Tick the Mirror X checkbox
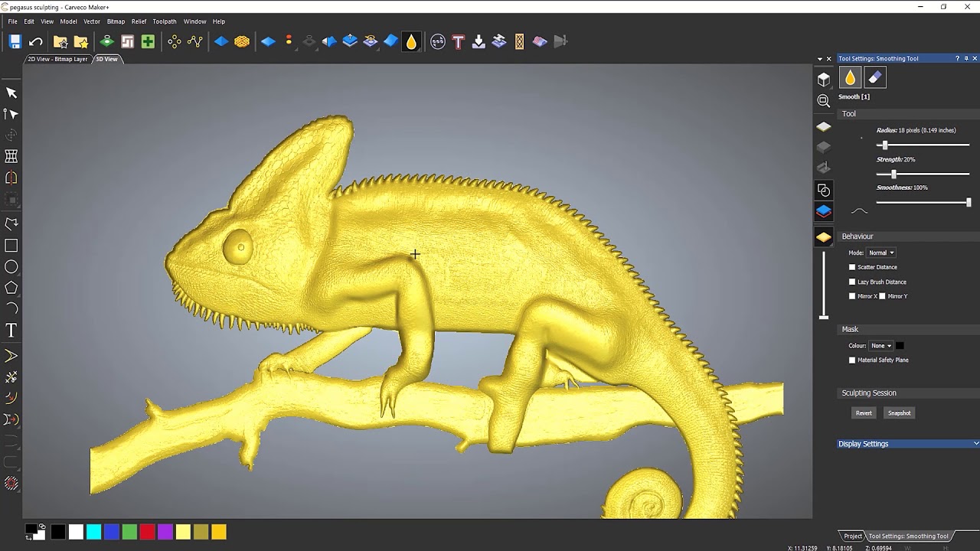980x551 pixels. (x=852, y=296)
